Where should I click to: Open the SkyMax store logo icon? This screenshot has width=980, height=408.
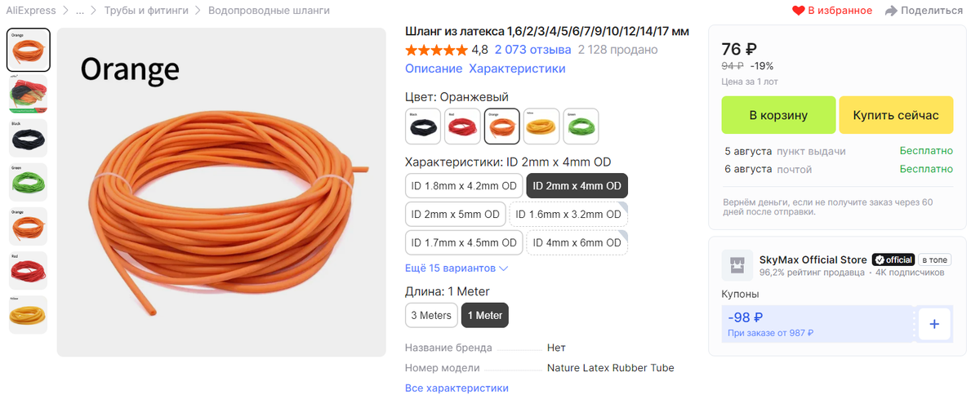[x=737, y=265]
